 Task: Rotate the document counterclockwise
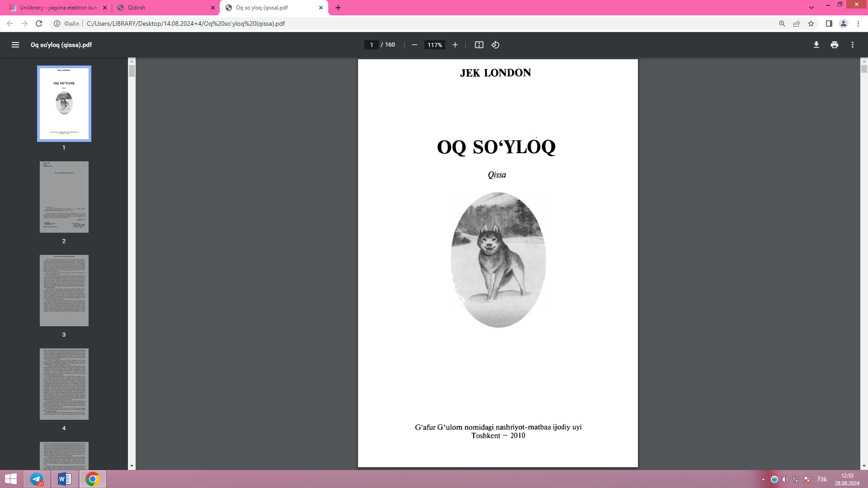495,45
